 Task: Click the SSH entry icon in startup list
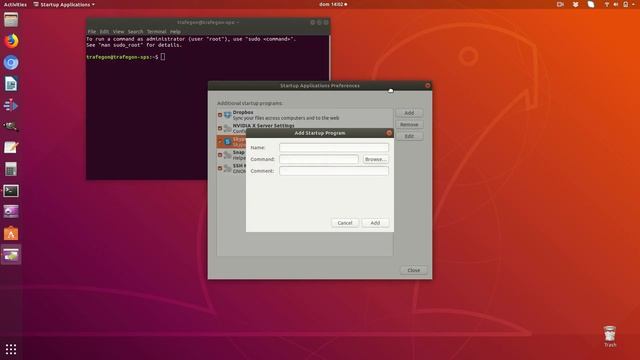click(227, 168)
